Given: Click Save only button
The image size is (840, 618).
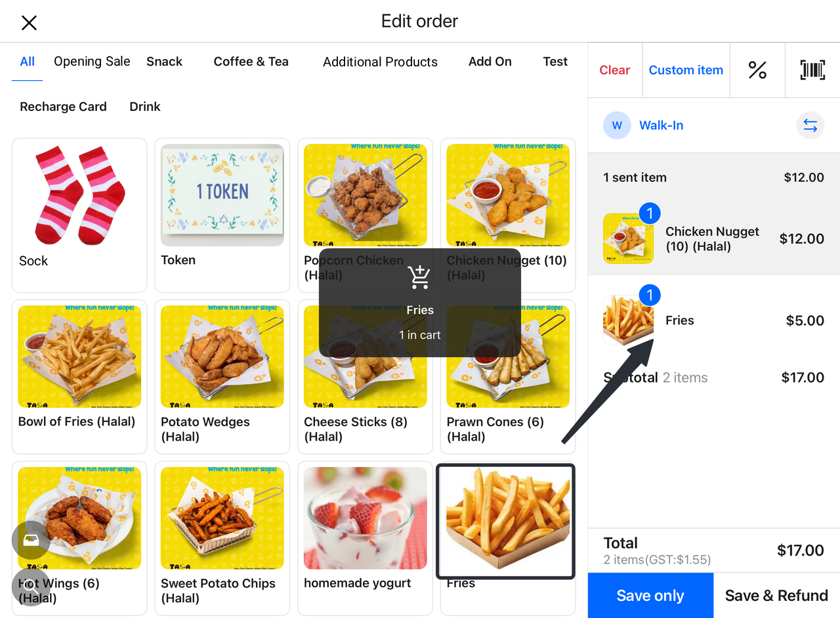Looking at the screenshot, I should point(650,596).
